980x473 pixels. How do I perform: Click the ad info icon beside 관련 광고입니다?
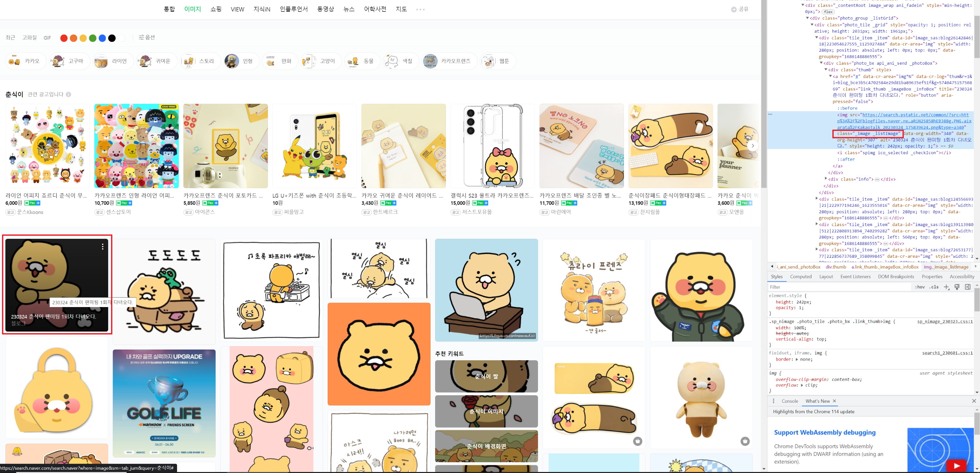[69, 94]
